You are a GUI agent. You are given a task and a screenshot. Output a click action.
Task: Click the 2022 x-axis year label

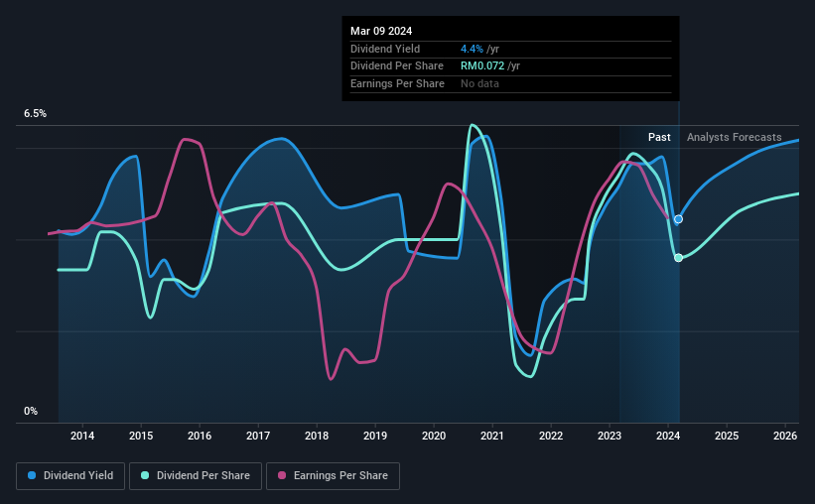point(551,436)
